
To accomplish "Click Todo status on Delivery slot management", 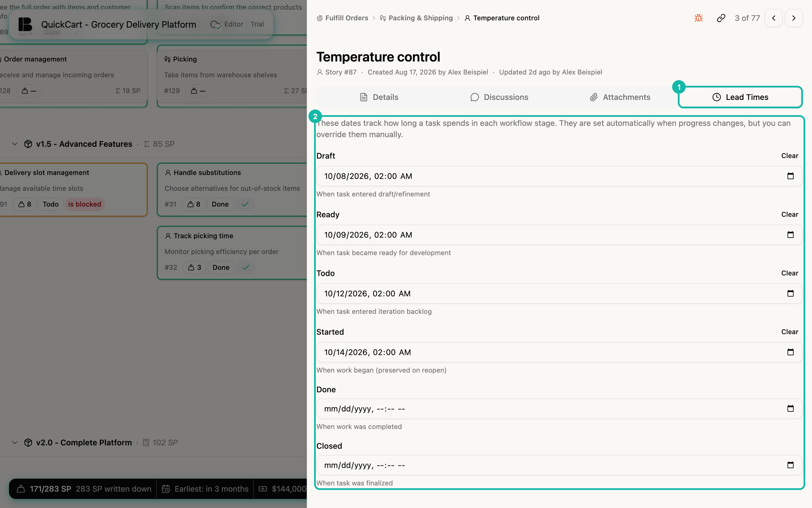I will coord(51,204).
